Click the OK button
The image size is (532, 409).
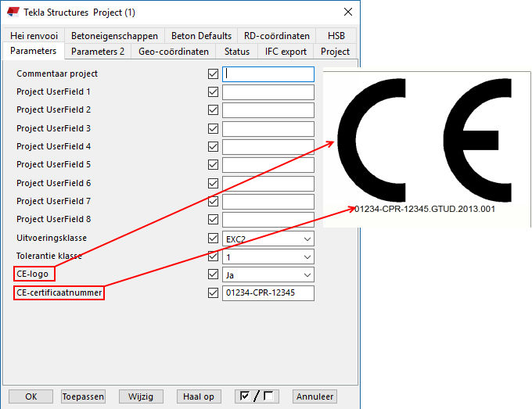pyautogui.click(x=31, y=396)
